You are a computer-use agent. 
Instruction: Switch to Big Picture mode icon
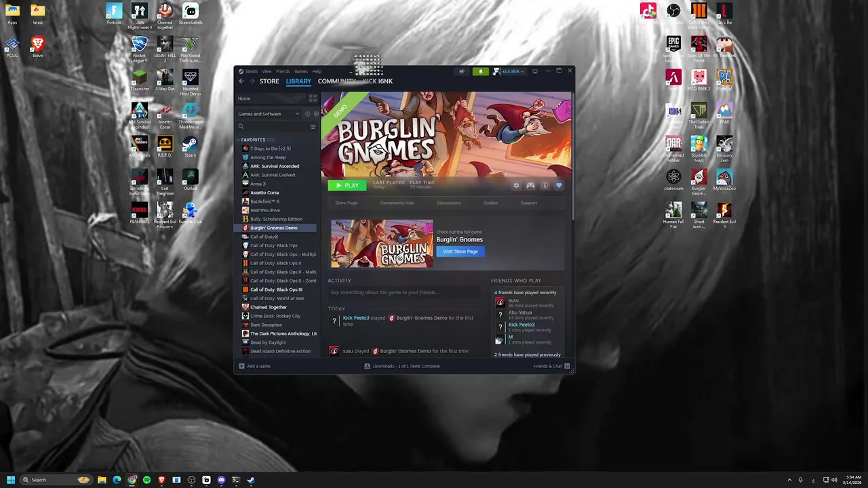pos(534,71)
